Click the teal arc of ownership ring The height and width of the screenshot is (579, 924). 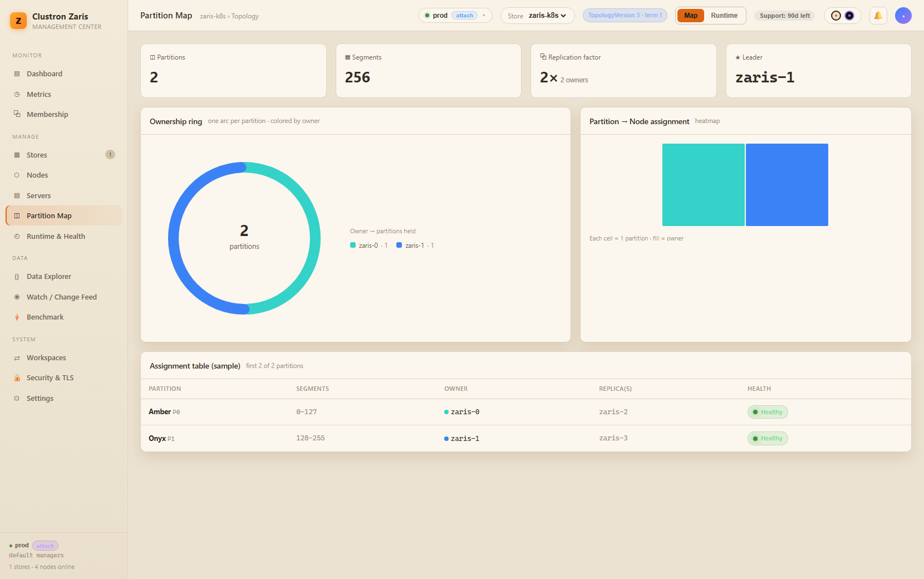(315, 238)
